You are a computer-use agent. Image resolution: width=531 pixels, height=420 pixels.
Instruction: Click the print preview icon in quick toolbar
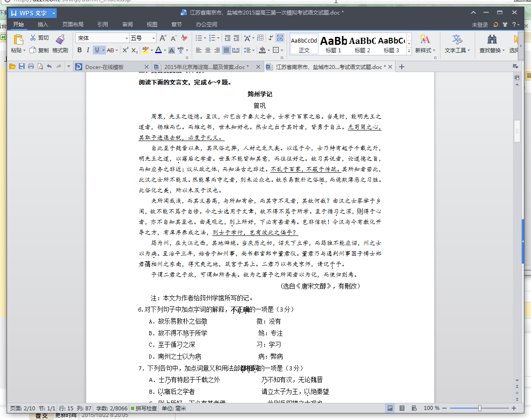pos(40,67)
